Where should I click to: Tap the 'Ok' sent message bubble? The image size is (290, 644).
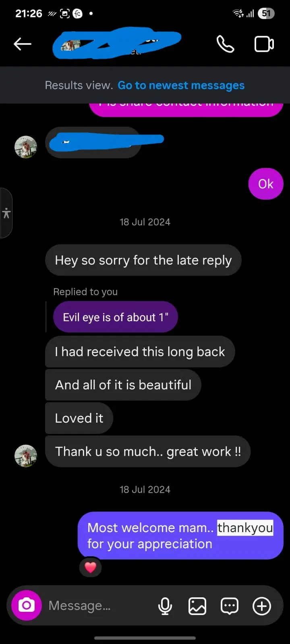point(266,184)
